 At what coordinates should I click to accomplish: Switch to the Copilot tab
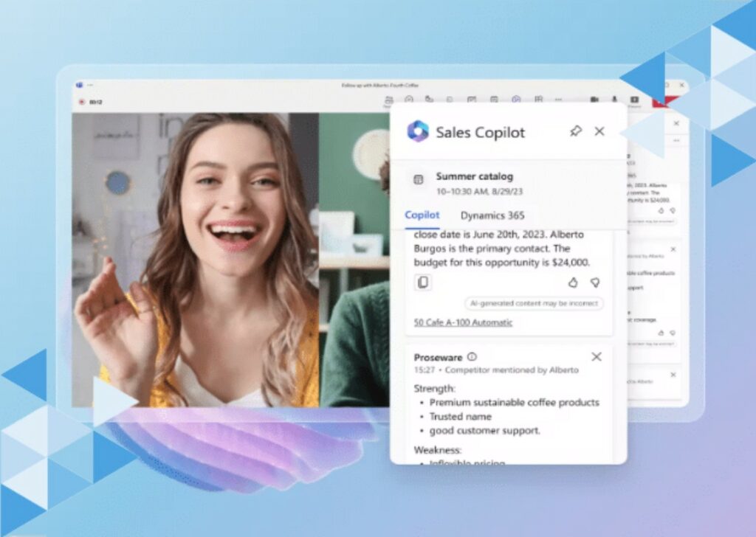coord(422,215)
